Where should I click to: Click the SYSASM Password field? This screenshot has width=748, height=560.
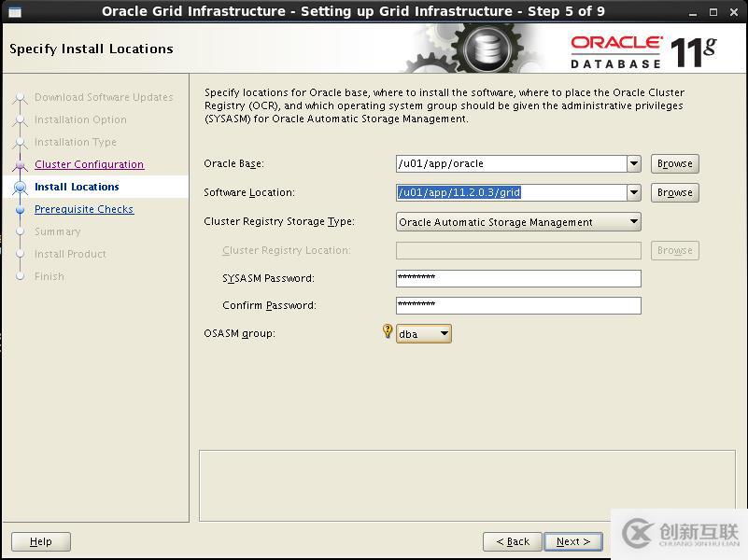pyautogui.click(x=518, y=278)
